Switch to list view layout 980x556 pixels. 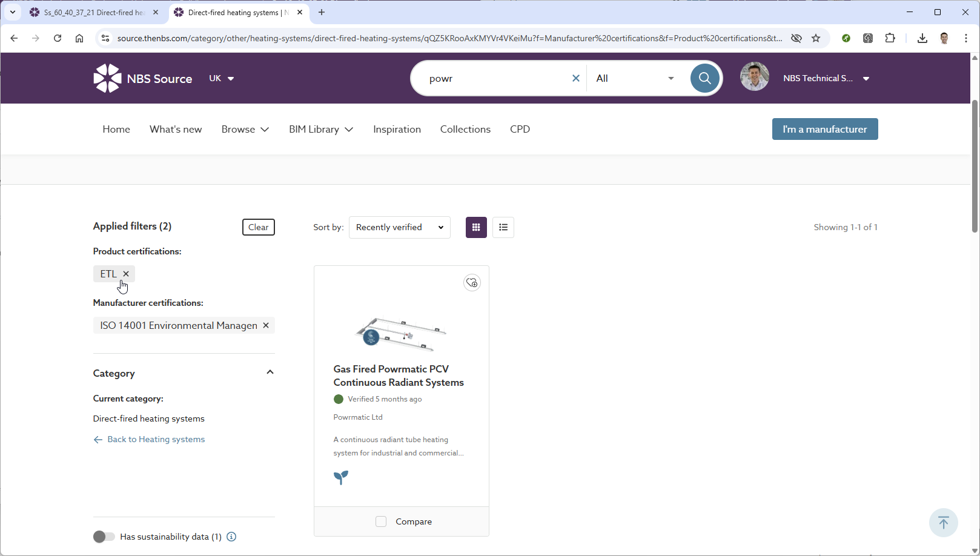[x=503, y=227]
